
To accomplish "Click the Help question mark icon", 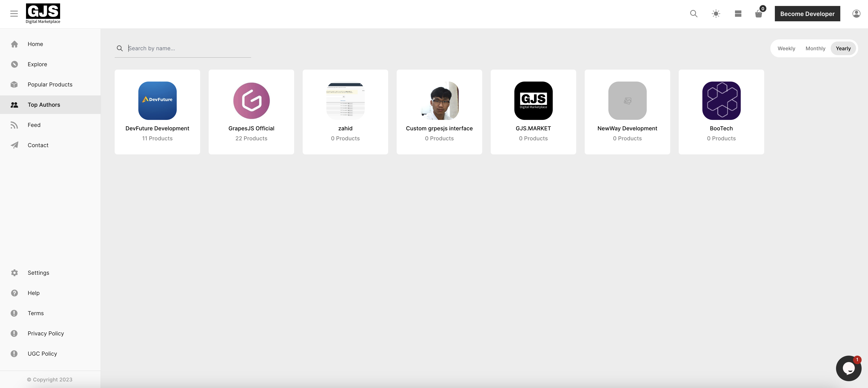I will click(14, 293).
